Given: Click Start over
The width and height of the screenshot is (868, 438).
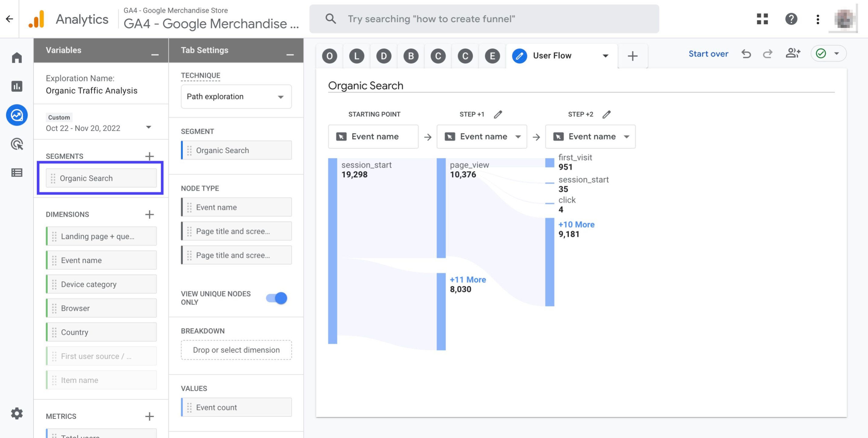Looking at the screenshot, I should tap(708, 54).
